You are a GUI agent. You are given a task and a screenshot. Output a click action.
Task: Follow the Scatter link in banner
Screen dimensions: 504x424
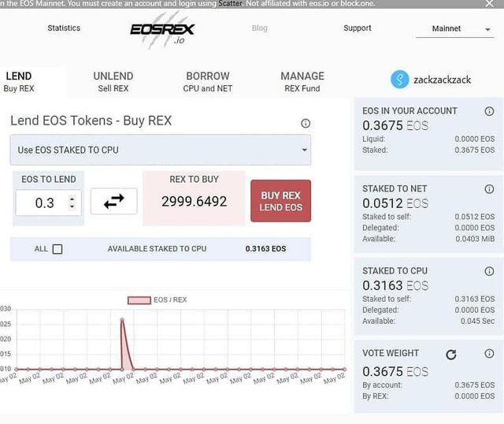[230, 3]
